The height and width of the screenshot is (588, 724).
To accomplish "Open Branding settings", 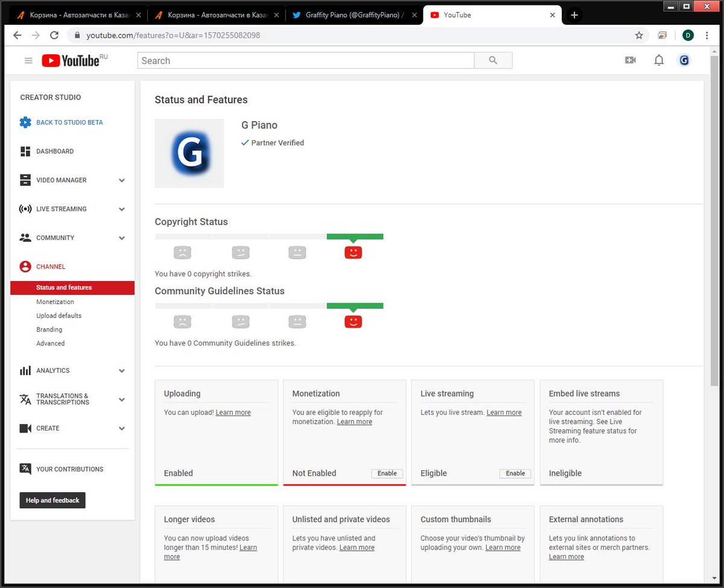I will point(49,329).
